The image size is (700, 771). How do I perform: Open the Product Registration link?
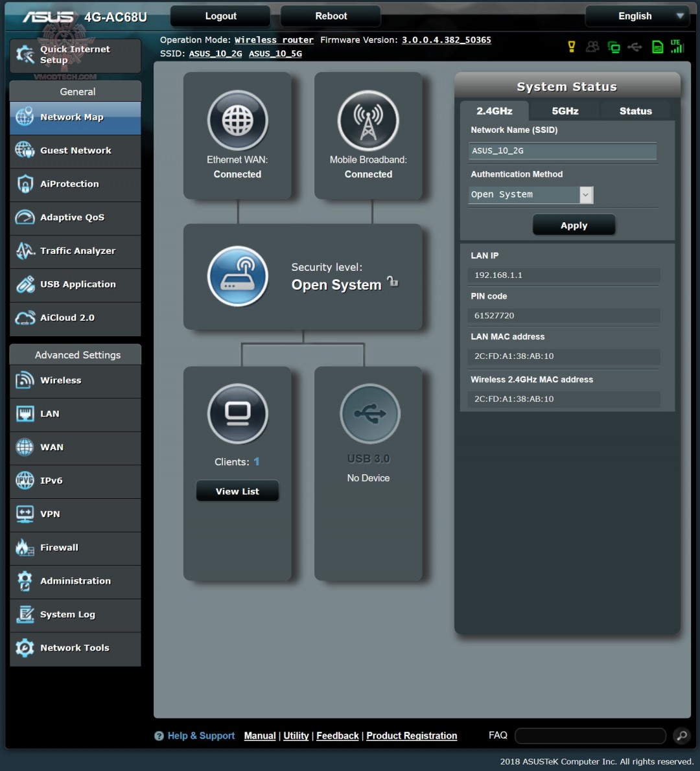click(x=412, y=735)
